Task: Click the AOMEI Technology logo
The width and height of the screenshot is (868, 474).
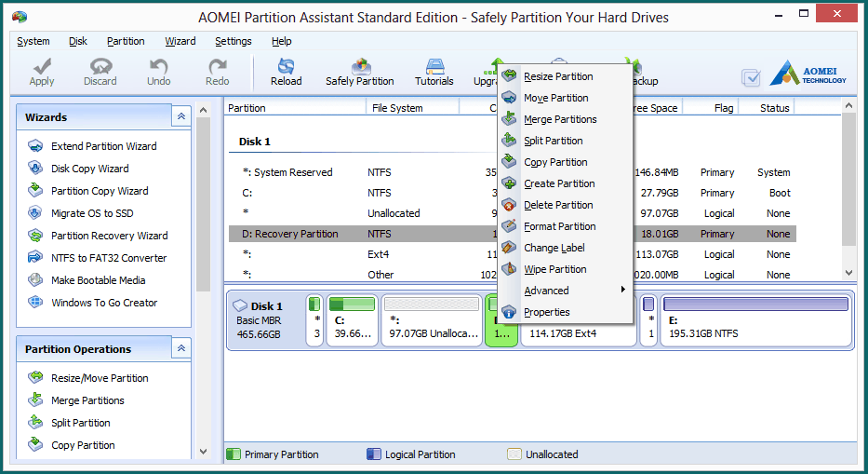Action: tap(808, 74)
